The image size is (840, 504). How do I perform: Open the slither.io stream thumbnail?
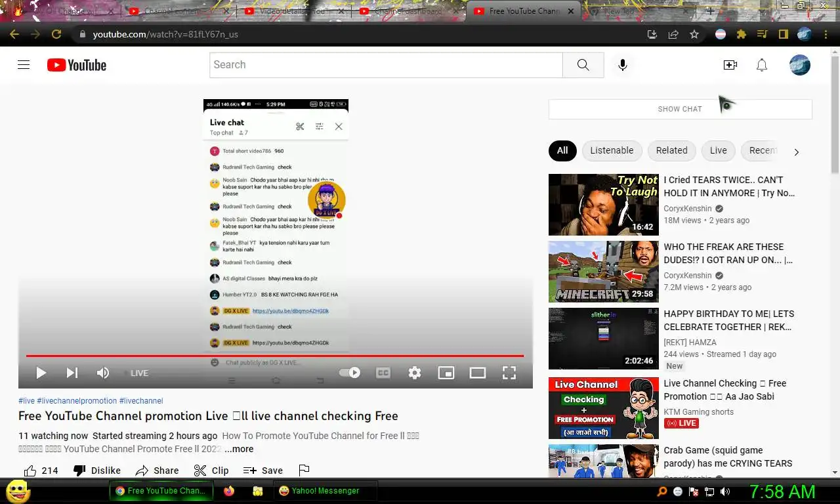pos(603,339)
